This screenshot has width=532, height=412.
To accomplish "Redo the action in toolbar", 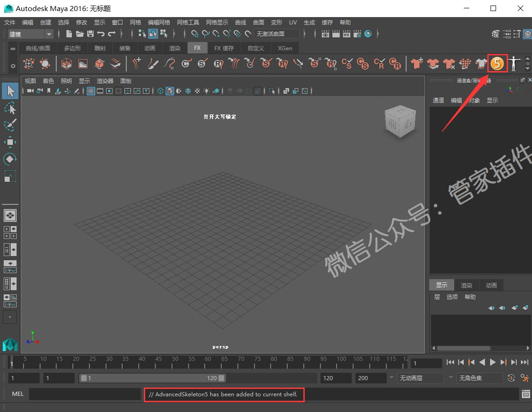I will click(x=112, y=34).
